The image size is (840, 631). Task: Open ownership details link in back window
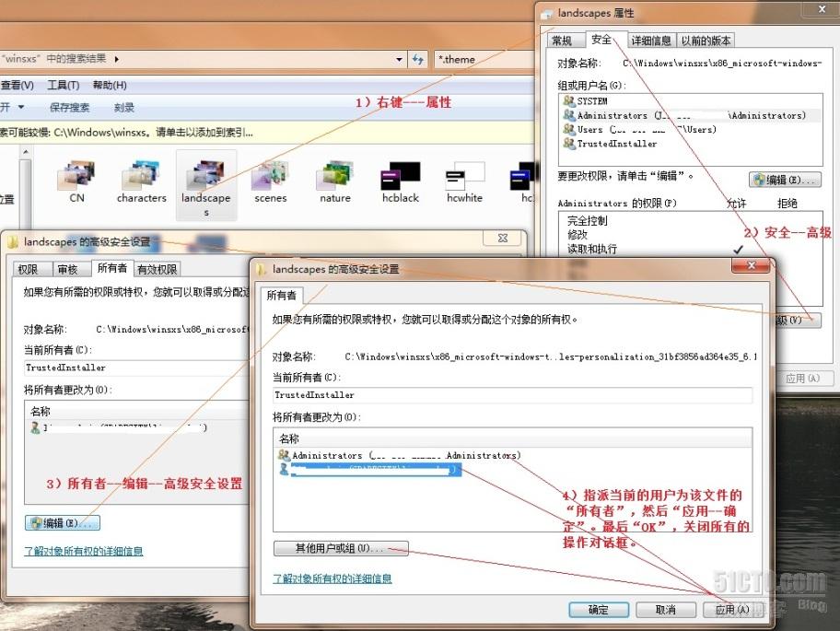click(84, 551)
